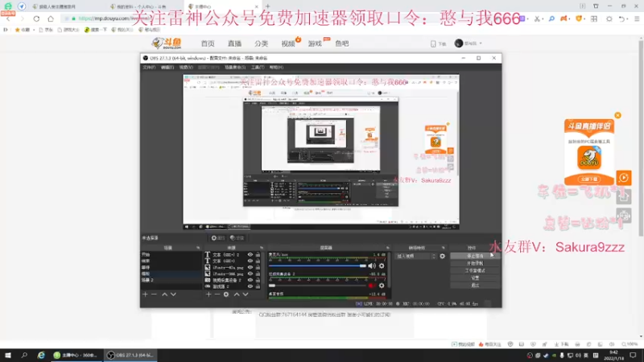This screenshot has width=644, height=362.
Task: Toggle visibility of 视频采集设备 2 source
Action: (x=250, y=280)
